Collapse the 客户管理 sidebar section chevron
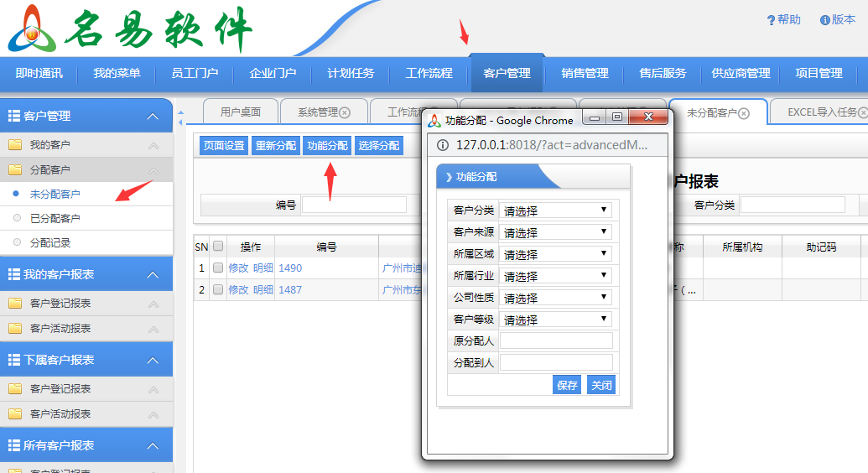The width and height of the screenshot is (868, 473). [x=152, y=117]
